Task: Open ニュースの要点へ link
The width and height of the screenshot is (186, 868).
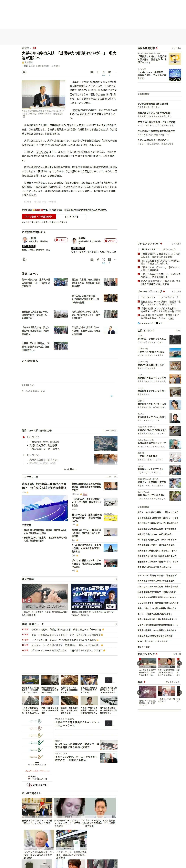Action: tap(110, 431)
